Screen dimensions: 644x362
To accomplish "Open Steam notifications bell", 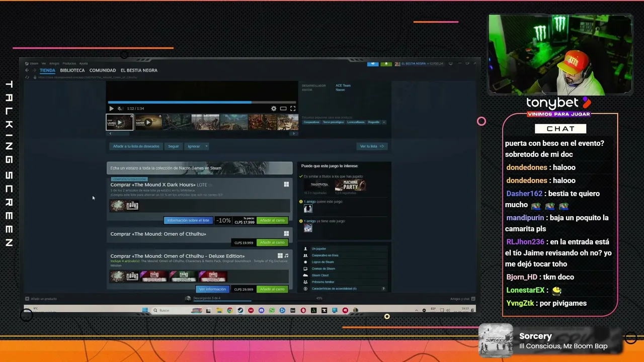I will [x=386, y=64].
